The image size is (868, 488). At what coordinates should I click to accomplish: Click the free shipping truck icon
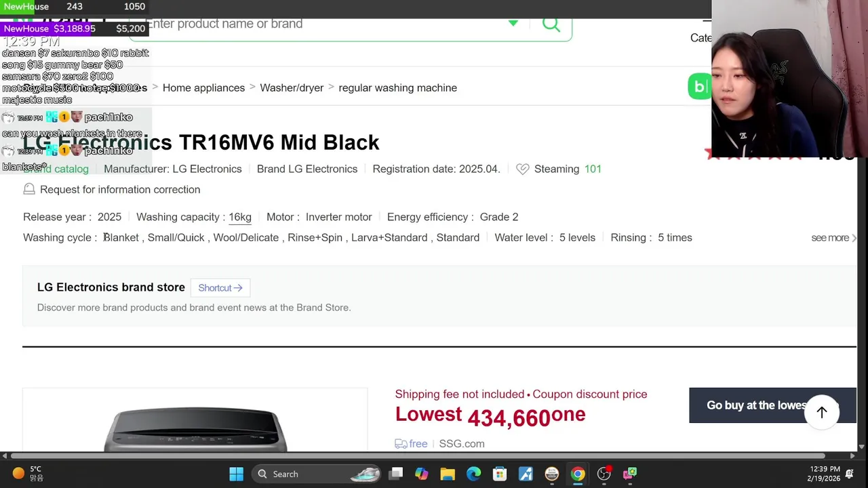click(401, 444)
